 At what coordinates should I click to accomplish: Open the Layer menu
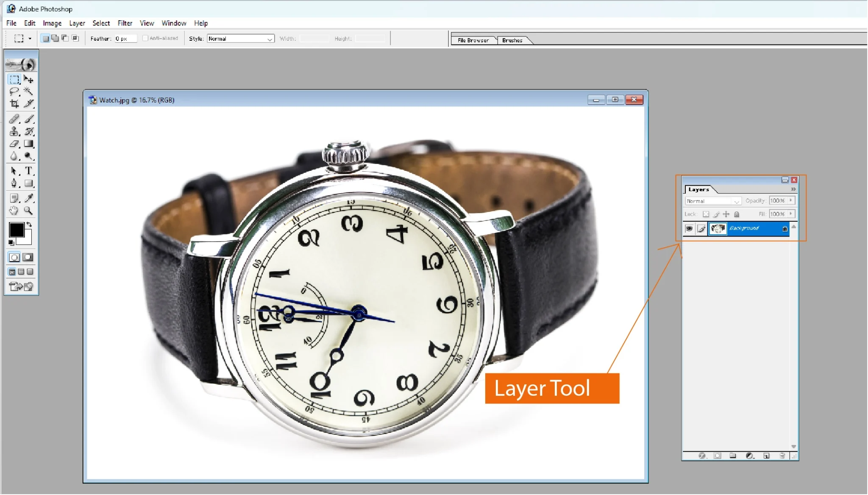pyautogui.click(x=77, y=23)
